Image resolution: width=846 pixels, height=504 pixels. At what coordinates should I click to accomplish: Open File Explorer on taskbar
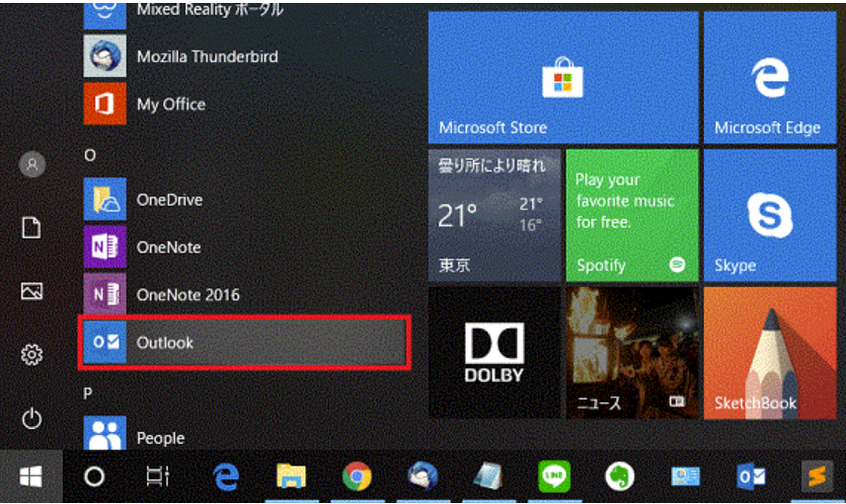tap(291, 476)
